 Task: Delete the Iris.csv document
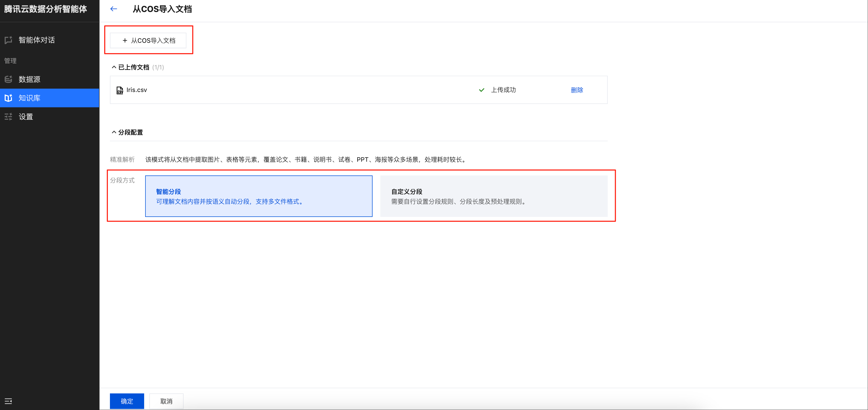[577, 90]
